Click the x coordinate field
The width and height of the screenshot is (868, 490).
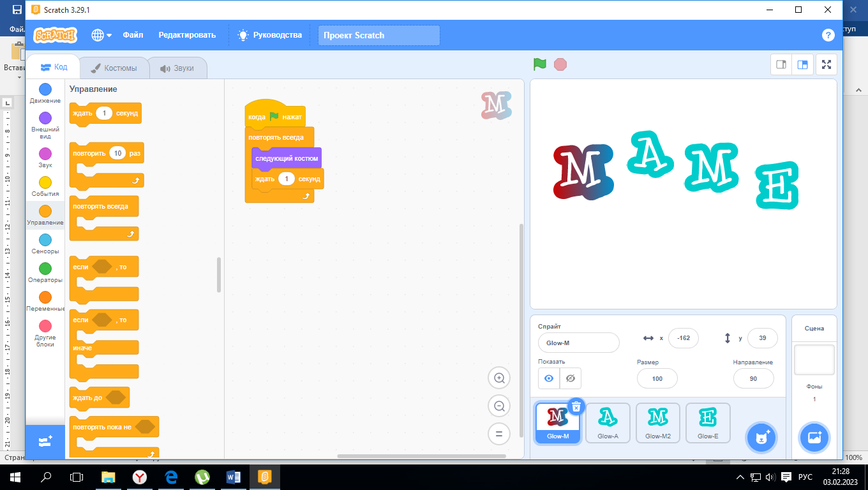click(x=684, y=338)
